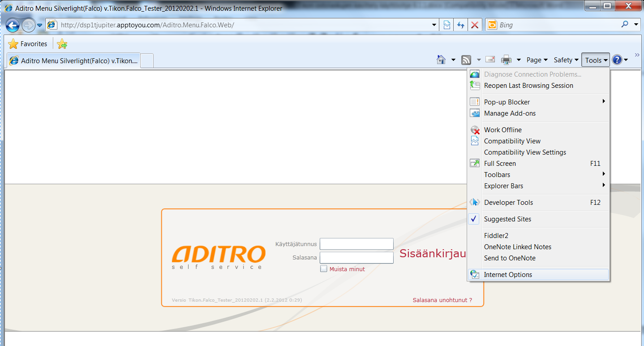
Task: Open the recent pages dropdown beside Forward
Action: [x=39, y=25]
